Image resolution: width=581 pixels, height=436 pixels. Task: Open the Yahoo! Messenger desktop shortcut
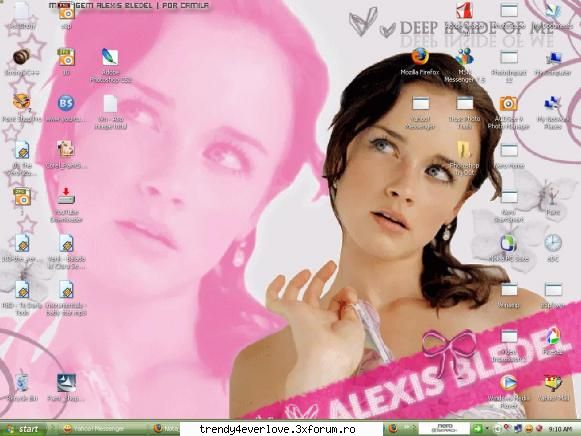[x=421, y=104]
